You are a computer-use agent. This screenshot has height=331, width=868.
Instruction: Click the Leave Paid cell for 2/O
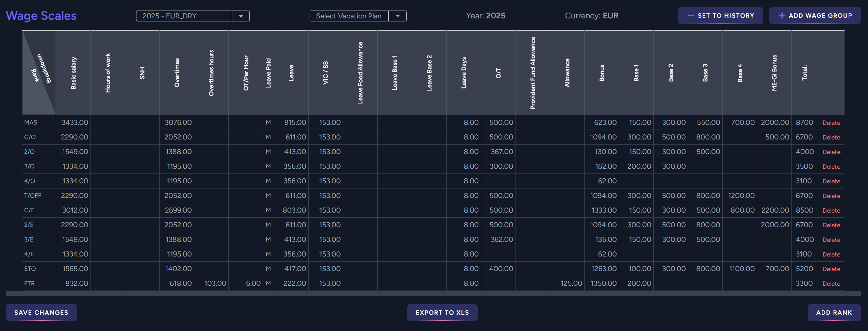pos(268,152)
